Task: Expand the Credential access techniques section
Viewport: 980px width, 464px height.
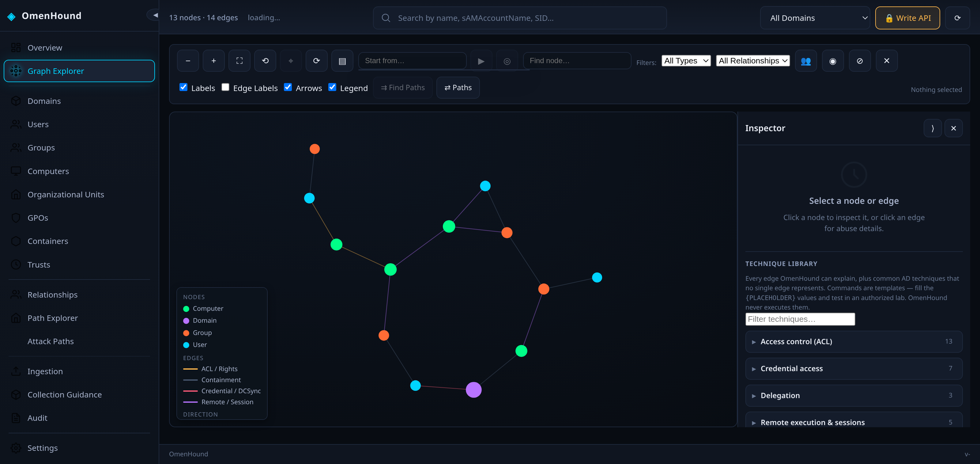Action: coord(854,368)
